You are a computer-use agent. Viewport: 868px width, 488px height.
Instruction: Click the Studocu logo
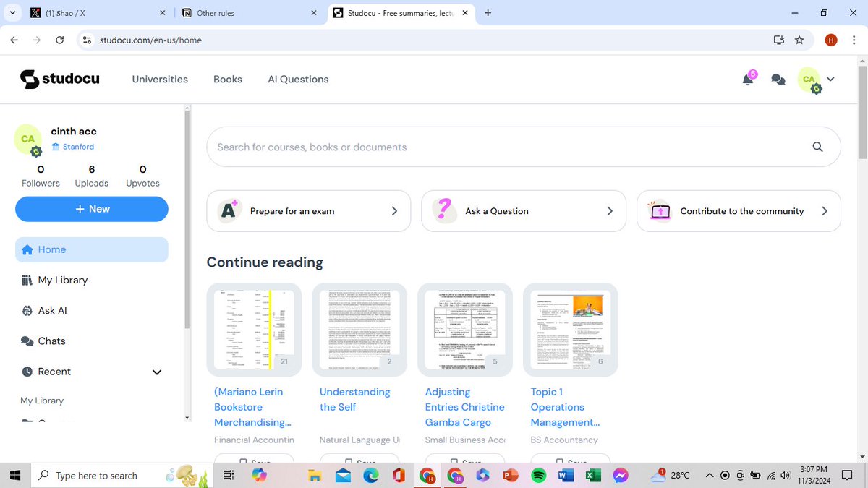tap(59, 79)
